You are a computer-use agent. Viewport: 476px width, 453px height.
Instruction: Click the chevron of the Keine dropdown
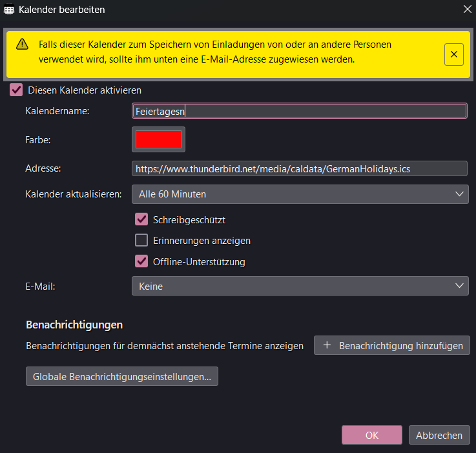[459, 286]
